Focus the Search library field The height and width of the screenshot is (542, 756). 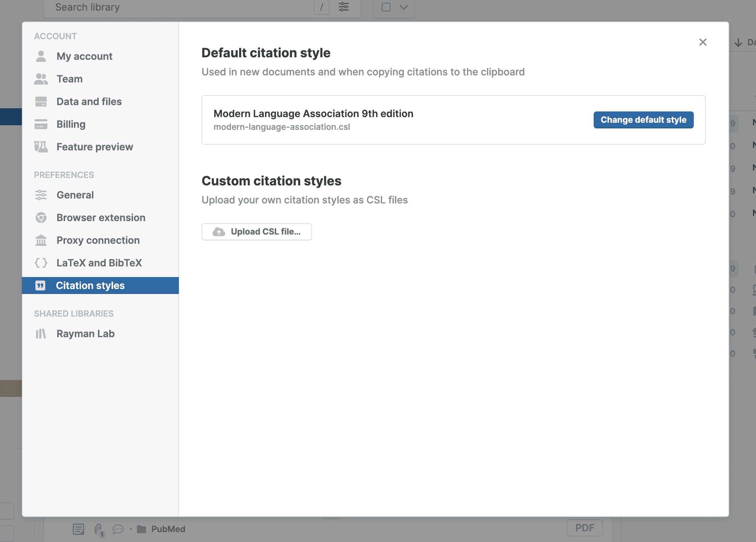(177, 7)
